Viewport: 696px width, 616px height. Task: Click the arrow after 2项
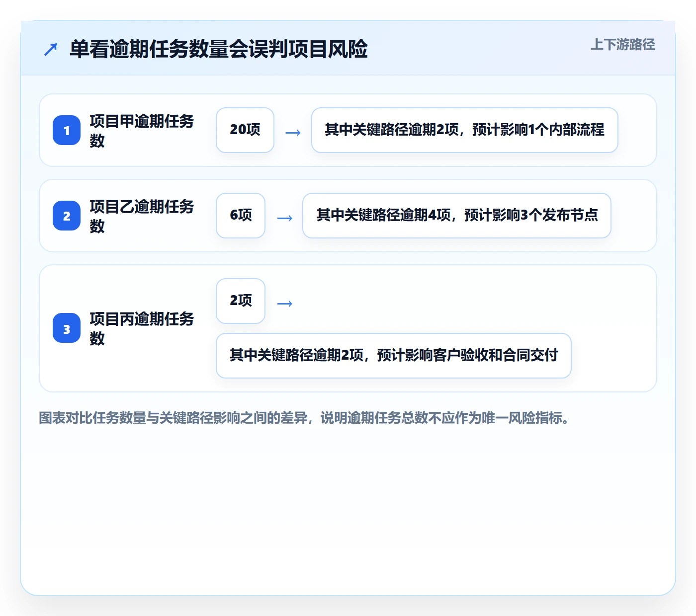pos(284,304)
